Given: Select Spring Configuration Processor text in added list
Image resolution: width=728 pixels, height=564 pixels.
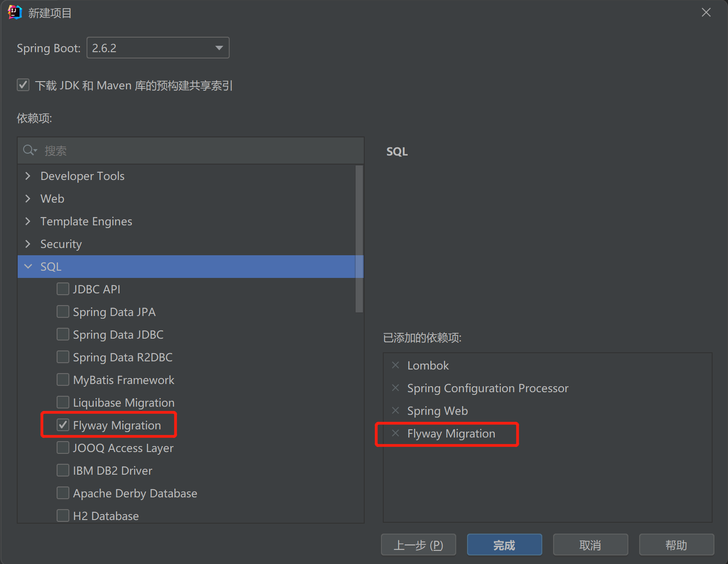Looking at the screenshot, I should tap(488, 388).
